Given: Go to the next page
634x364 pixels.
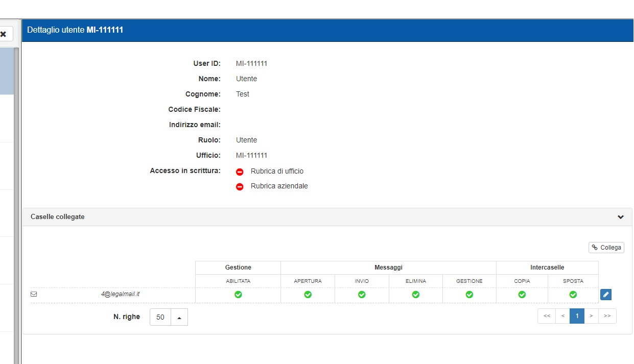Looking at the screenshot, I should point(591,316).
